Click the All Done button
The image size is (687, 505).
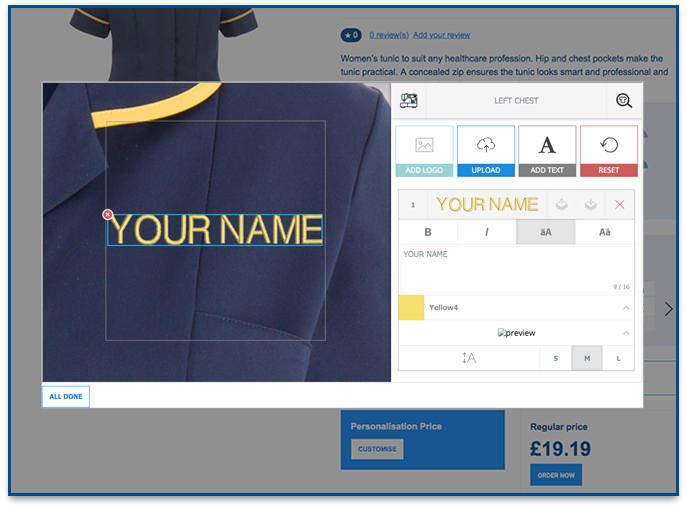pos(66,396)
